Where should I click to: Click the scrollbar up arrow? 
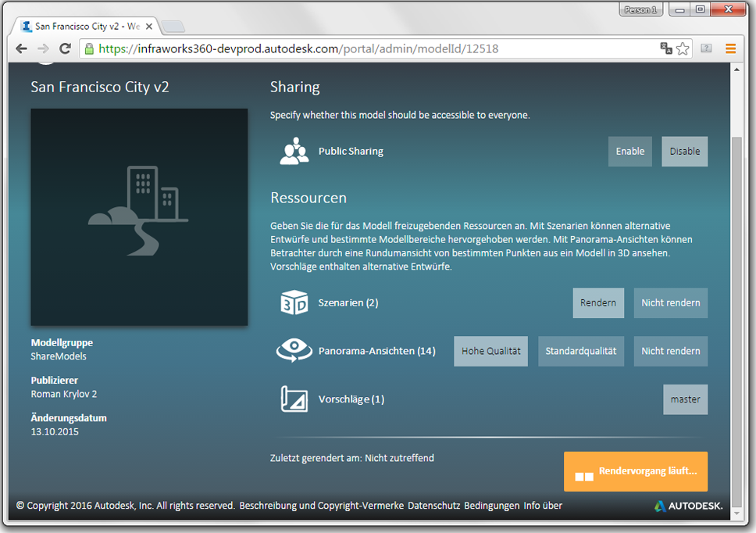(x=736, y=70)
